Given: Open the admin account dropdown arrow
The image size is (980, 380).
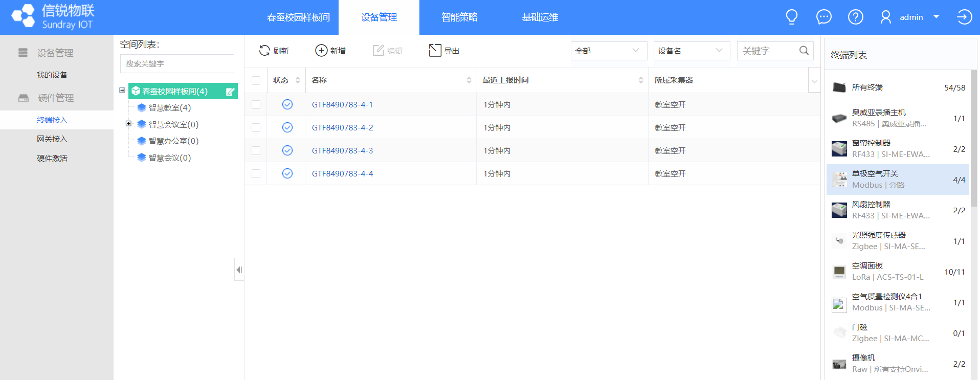Looking at the screenshot, I should (x=936, y=17).
